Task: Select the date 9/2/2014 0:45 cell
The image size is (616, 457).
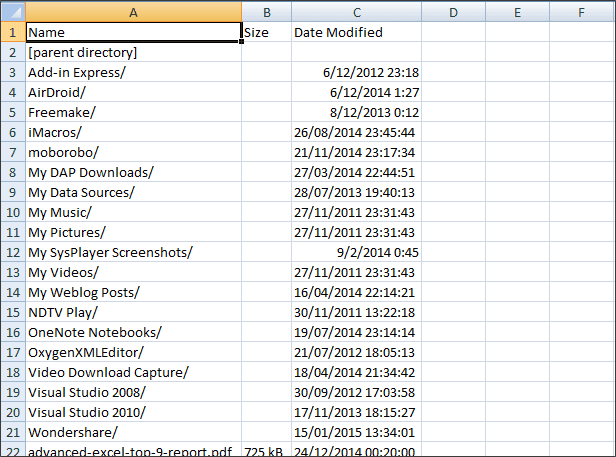Action: click(356, 252)
